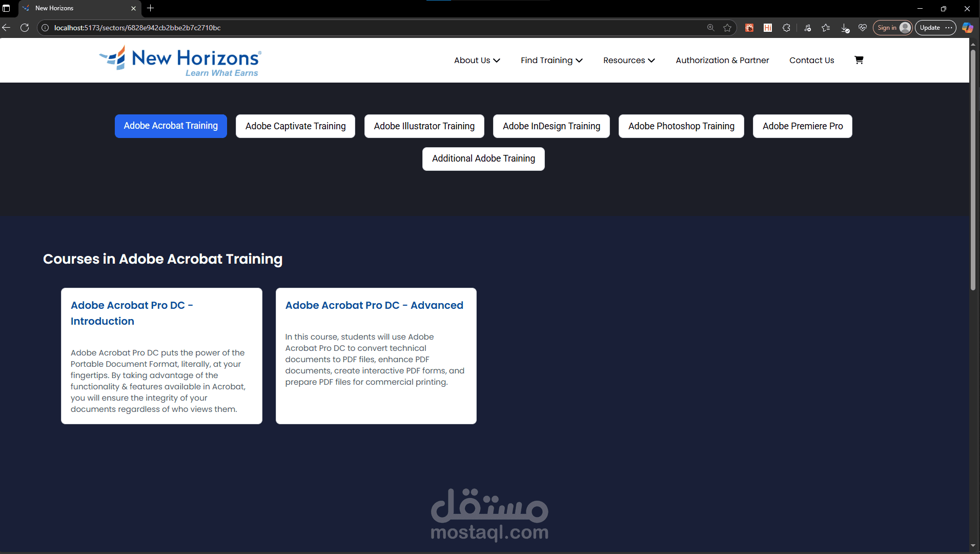View site information icon in address bar
The image size is (980, 554).
45,28
